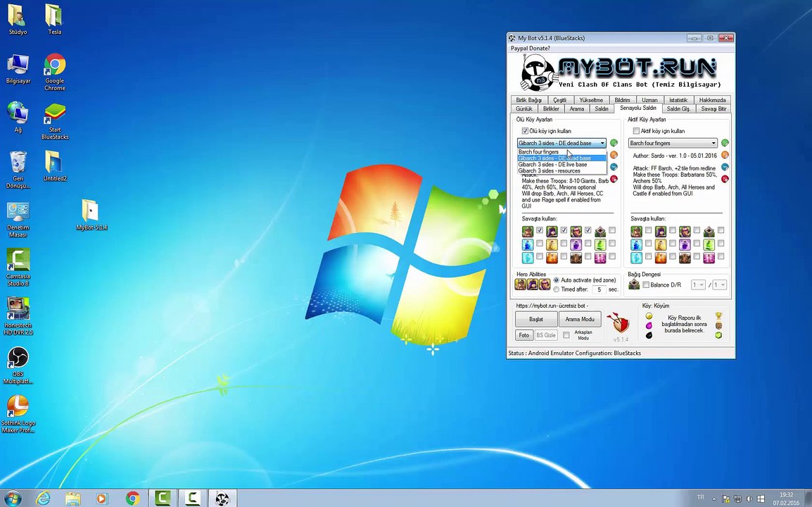The image size is (812, 507).
Task: Click the orange circle icon in Ölü Köy Ayarları
Action: 614,155
